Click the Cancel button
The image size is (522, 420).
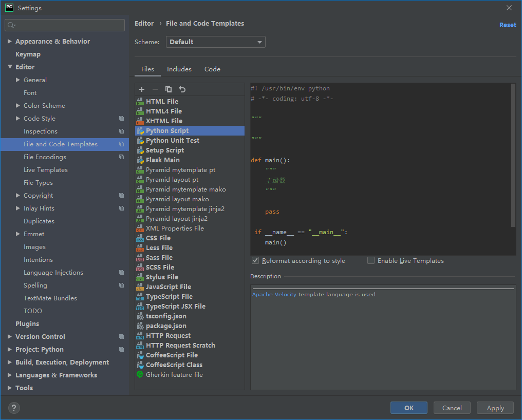(452, 408)
